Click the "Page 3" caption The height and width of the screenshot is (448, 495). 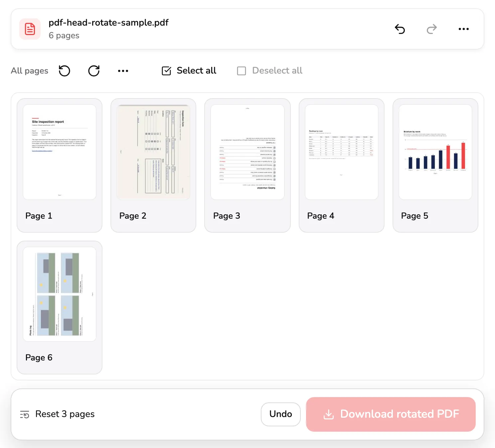(x=227, y=216)
